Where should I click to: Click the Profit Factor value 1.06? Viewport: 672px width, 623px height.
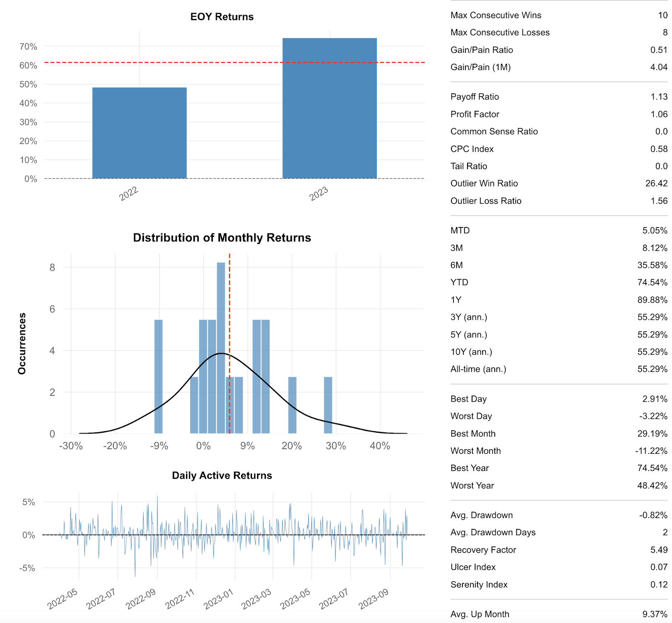point(659,114)
